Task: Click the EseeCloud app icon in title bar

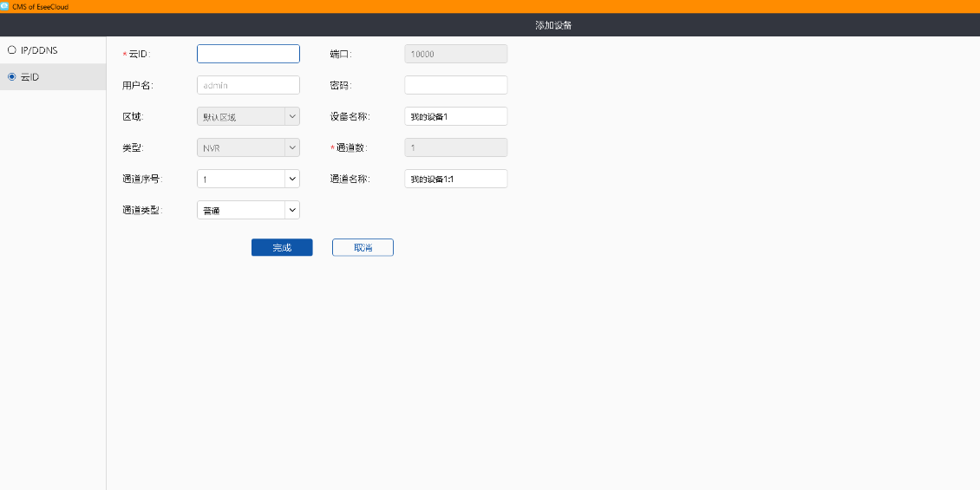Action: (x=5, y=6)
